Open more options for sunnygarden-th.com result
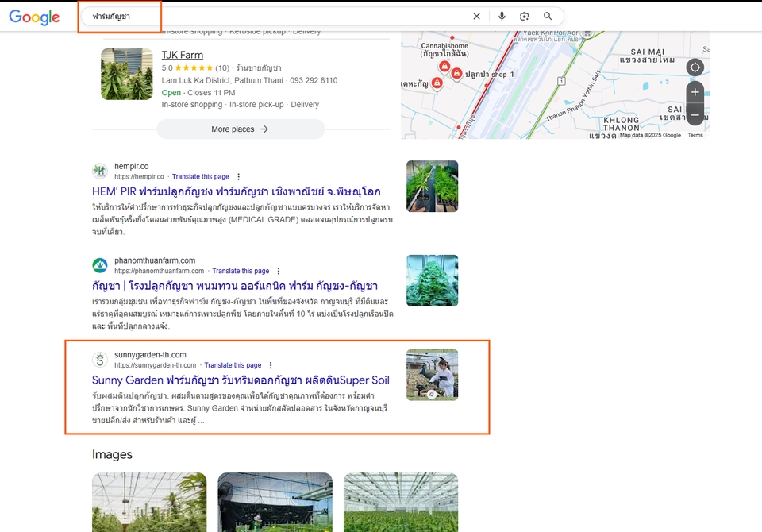The width and height of the screenshot is (762, 532). click(x=270, y=365)
